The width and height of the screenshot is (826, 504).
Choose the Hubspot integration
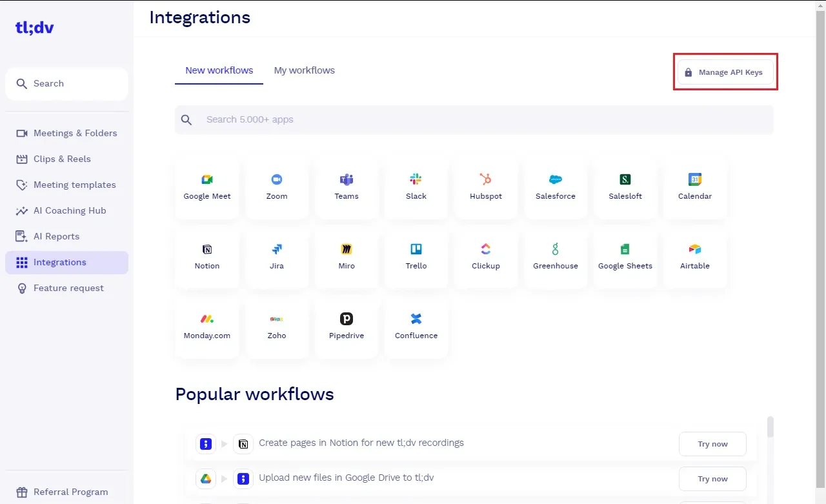[x=486, y=187]
